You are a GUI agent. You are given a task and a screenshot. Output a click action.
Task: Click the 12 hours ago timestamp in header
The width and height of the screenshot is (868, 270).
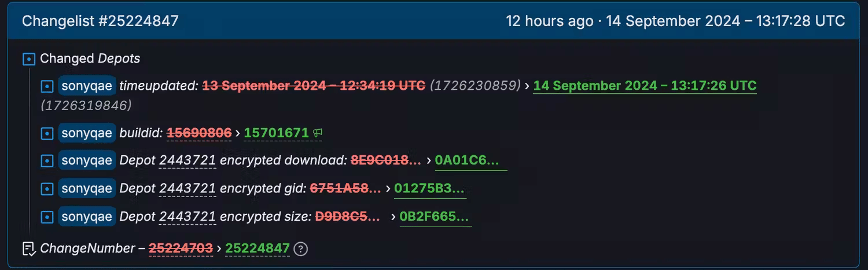(x=549, y=21)
